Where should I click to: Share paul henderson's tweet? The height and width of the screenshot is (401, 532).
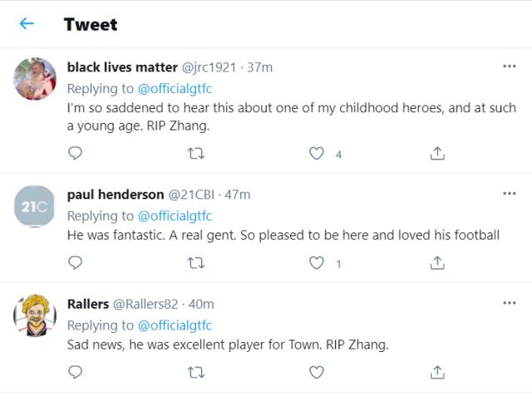coord(437,263)
